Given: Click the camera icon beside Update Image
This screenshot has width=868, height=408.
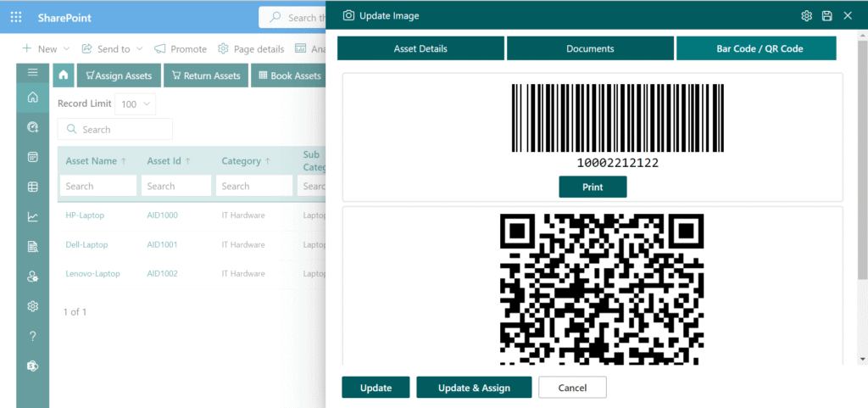Looking at the screenshot, I should click(x=348, y=15).
